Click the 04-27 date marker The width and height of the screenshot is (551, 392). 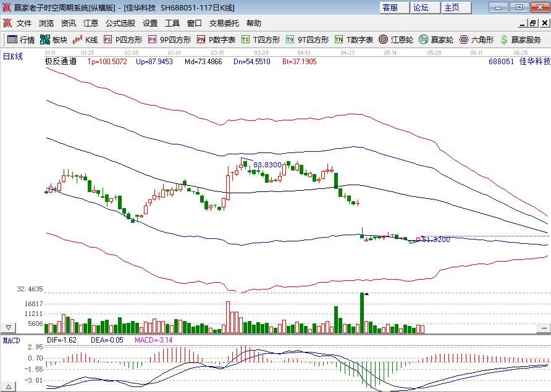(x=348, y=52)
